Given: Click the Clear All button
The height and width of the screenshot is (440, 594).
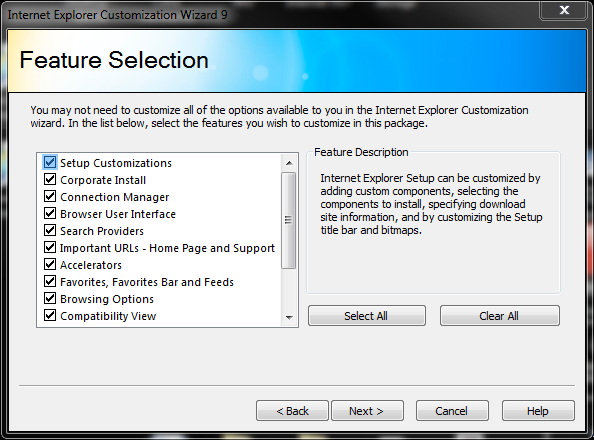Looking at the screenshot, I should pos(499,316).
